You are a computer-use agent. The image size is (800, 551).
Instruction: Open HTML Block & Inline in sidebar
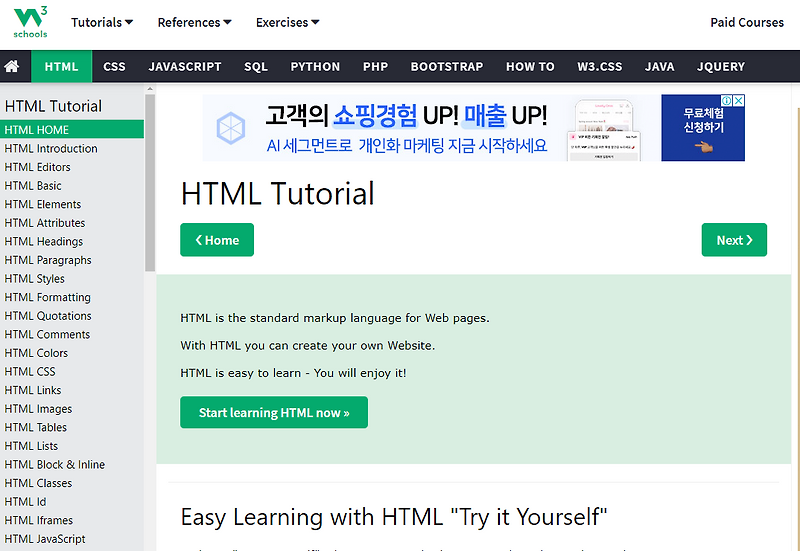tap(72, 465)
